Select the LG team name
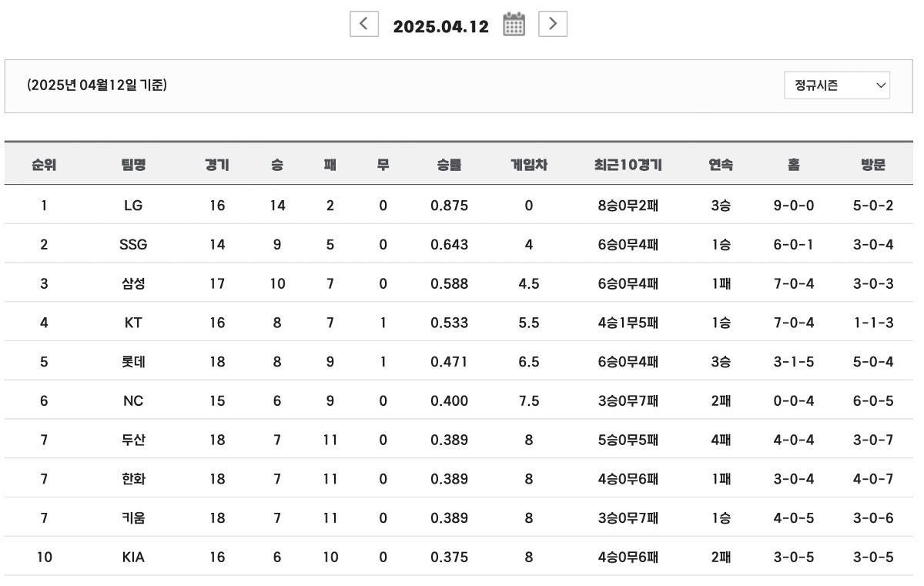This screenshot has width=924, height=586. click(133, 206)
